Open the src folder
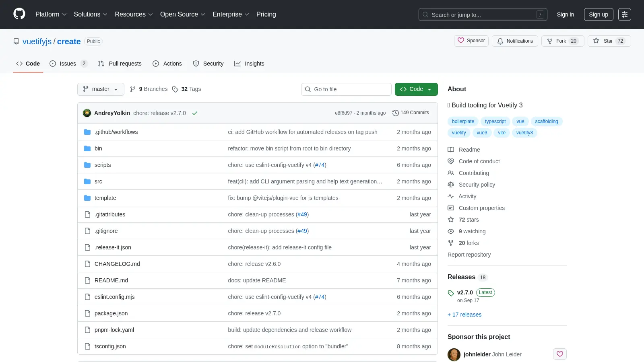The height and width of the screenshot is (362, 644). coord(98,181)
